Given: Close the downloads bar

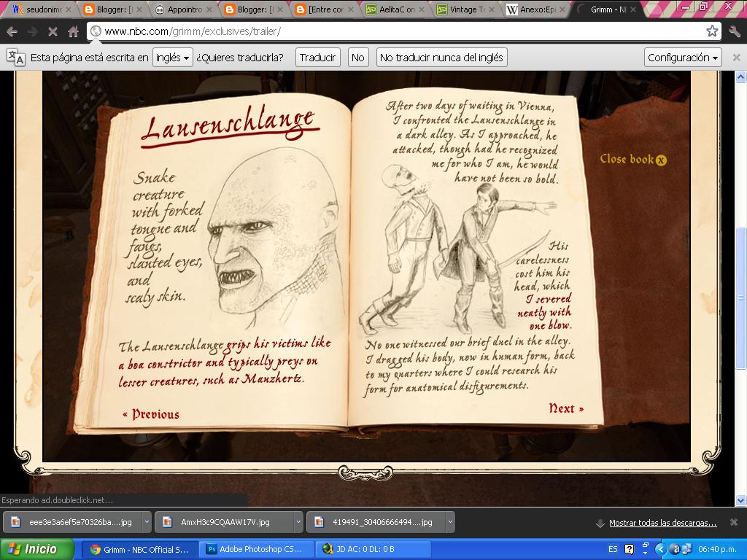Looking at the screenshot, I should pyautogui.click(x=734, y=522).
